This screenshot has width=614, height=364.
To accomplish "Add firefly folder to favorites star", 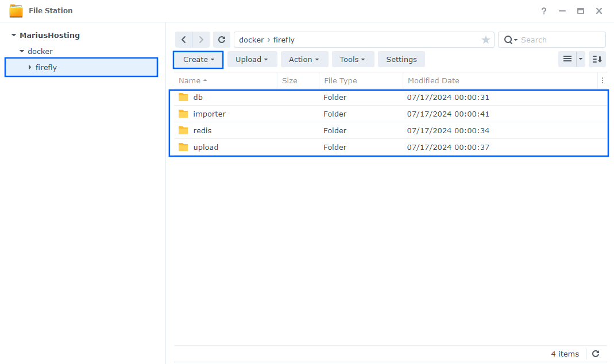I will pyautogui.click(x=485, y=40).
